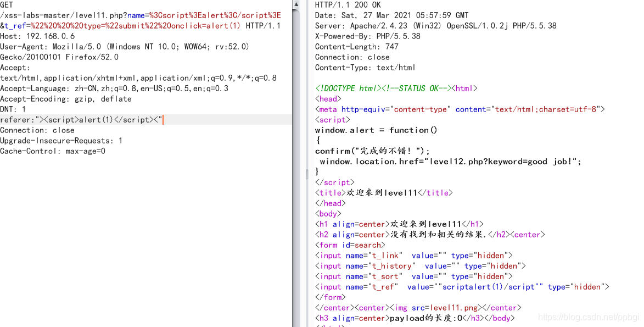The width and height of the screenshot is (644, 327).
Task: Click the request Connection: close header
Action: tap(37, 130)
